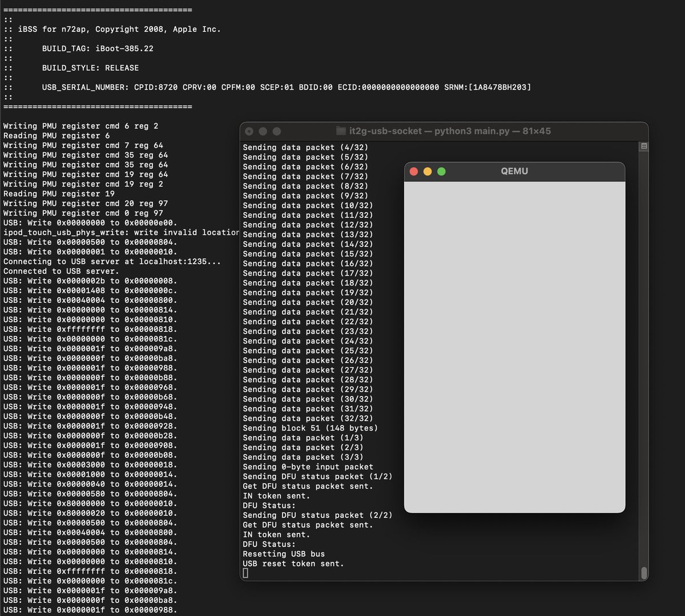Click 'Sending data packet (1/3)' line

tap(303, 438)
